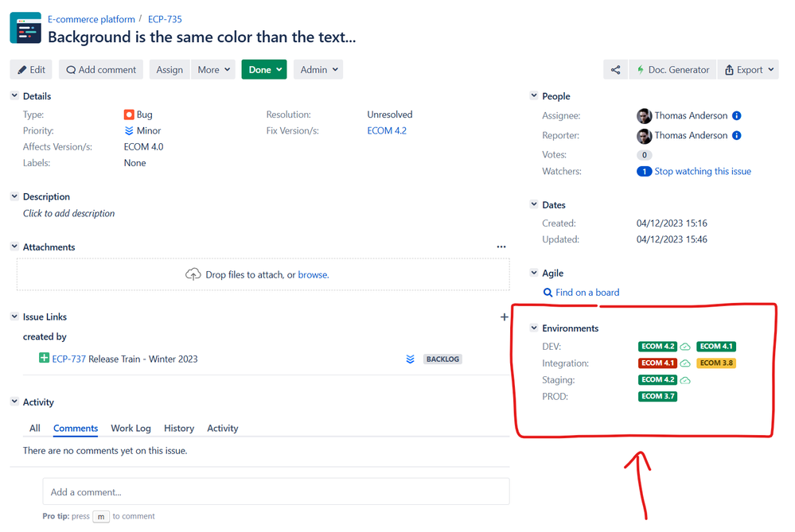Click the Labels value None
The height and width of the screenshot is (532, 795).
(x=134, y=163)
